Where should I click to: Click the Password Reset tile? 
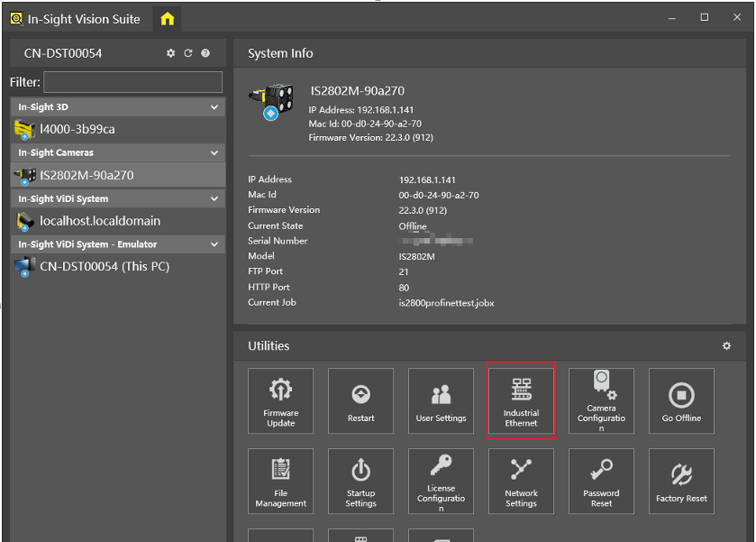[601, 482]
